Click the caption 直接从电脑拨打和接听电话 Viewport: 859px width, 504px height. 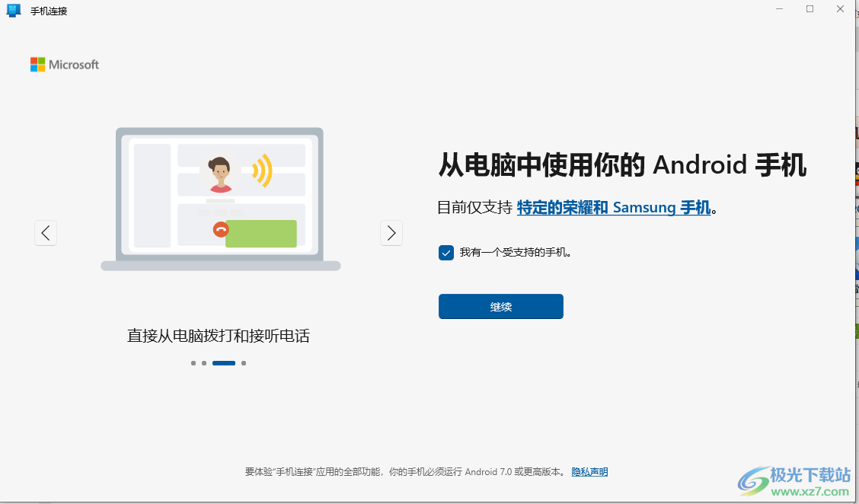pos(219,335)
